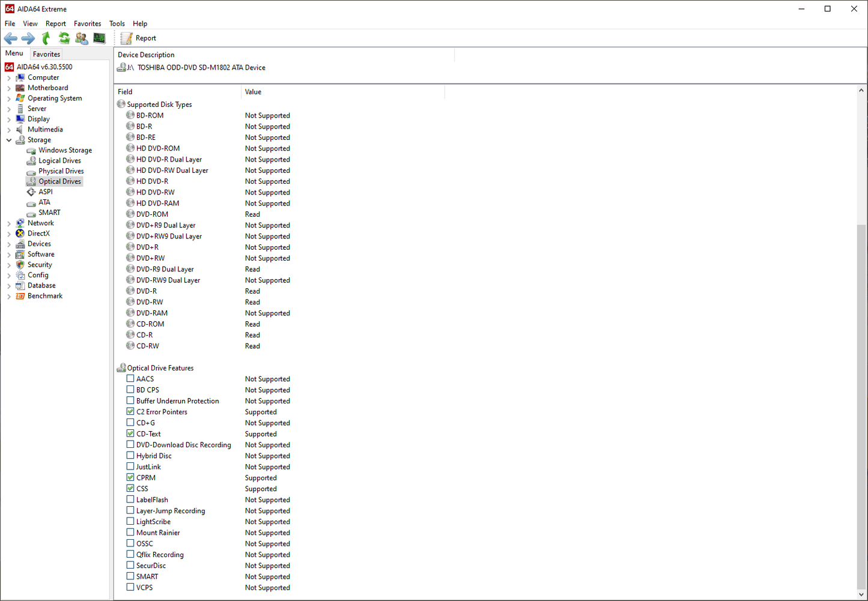This screenshot has height=601, width=868.
Task: Click the Report toolbar button
Action: click(139, 38)
